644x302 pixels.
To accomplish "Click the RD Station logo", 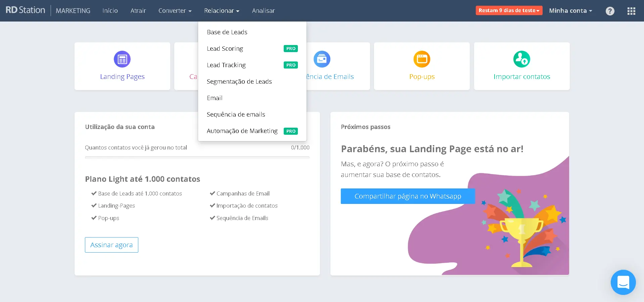I will 26,10.
